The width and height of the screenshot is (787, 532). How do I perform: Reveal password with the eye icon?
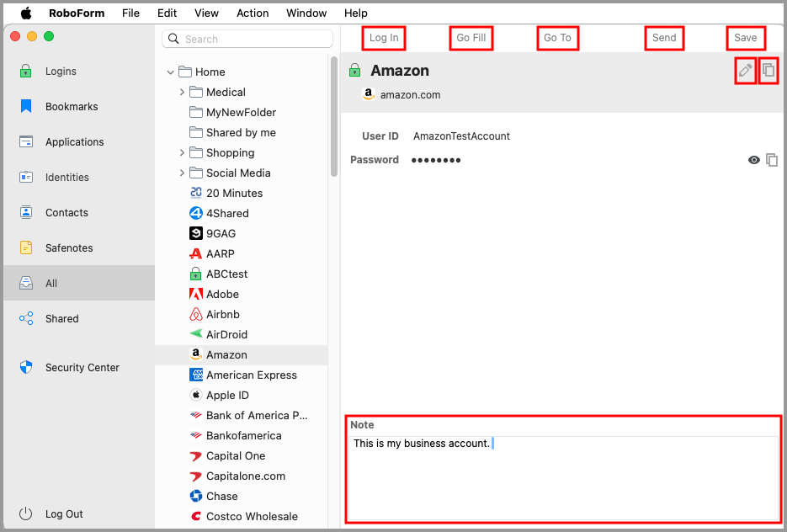(x=754, y=160)
